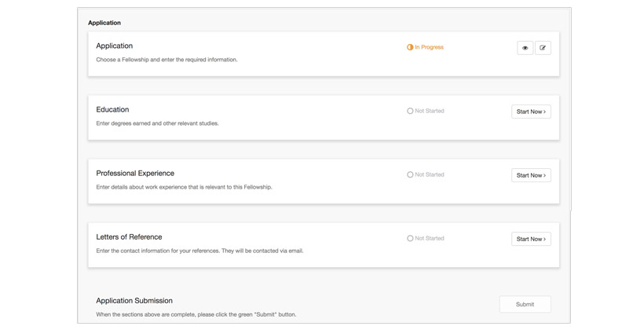Image resolution: width=644 pixels, height=330 pixels.
Task: Click the bold Application page heading
Action: (104, 23)
